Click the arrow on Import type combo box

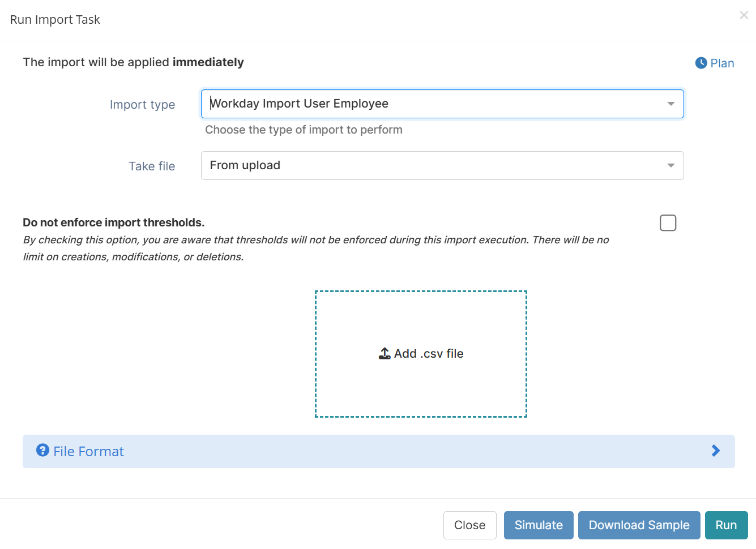pos(670,104)
